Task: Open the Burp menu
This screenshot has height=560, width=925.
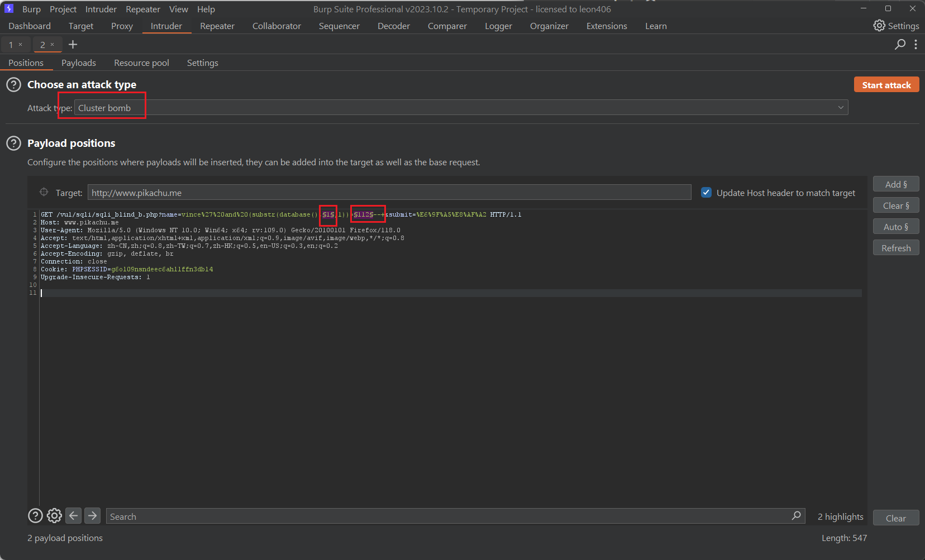Action: [31, 9]
